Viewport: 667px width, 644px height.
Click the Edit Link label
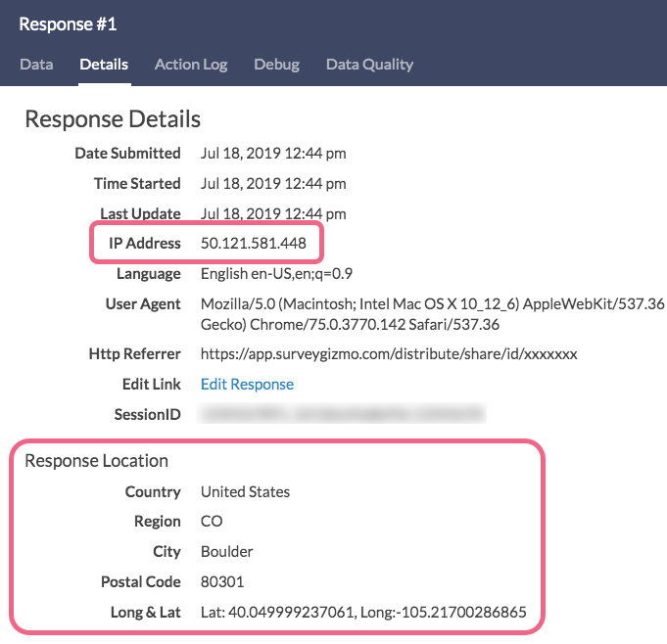152,385
